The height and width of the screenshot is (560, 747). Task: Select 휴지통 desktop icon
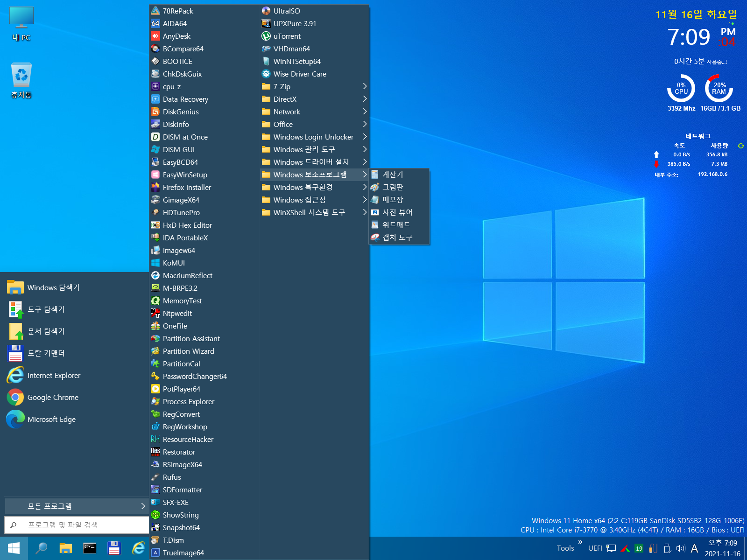pyautogui.click(x=21, y=80)
